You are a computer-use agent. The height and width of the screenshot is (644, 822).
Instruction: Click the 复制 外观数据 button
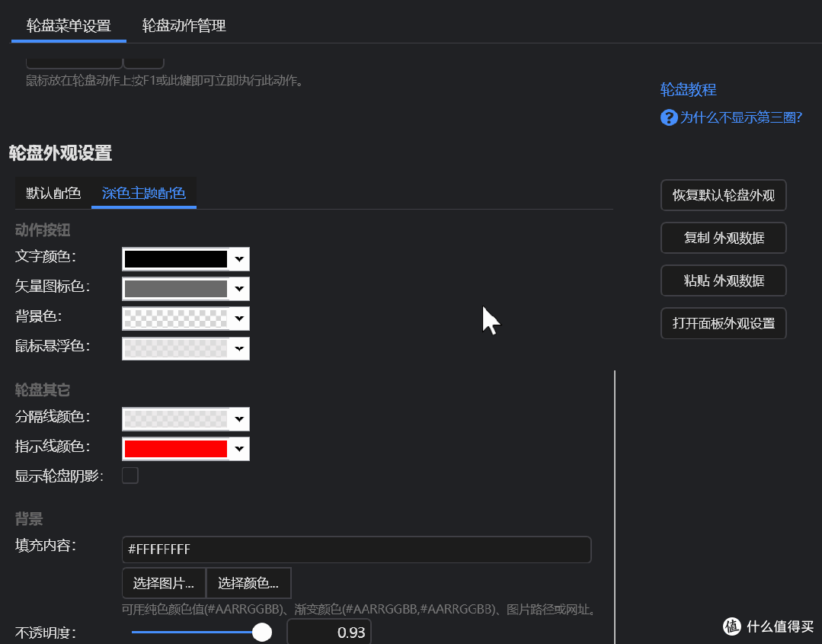pyautogui.click(x=724, y=238)
